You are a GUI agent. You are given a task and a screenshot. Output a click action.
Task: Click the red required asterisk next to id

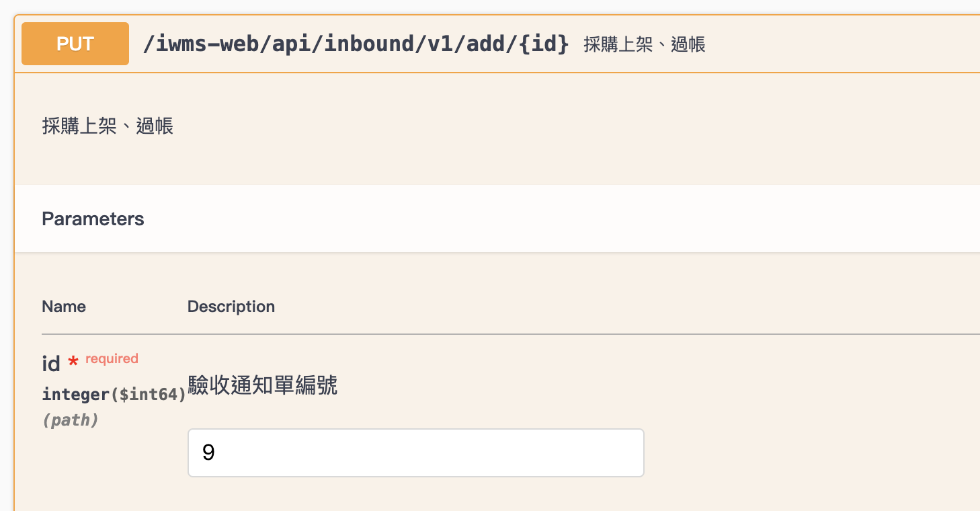[x=73, y=363]
